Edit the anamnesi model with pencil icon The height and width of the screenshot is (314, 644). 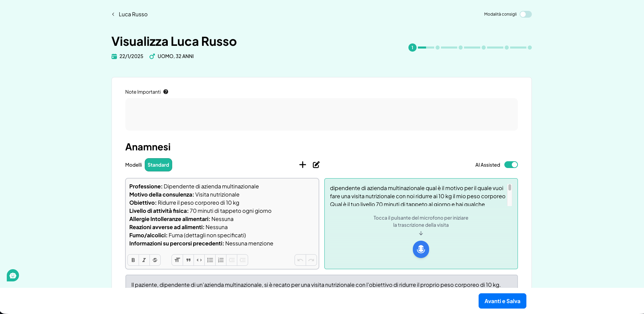(316, 165)
